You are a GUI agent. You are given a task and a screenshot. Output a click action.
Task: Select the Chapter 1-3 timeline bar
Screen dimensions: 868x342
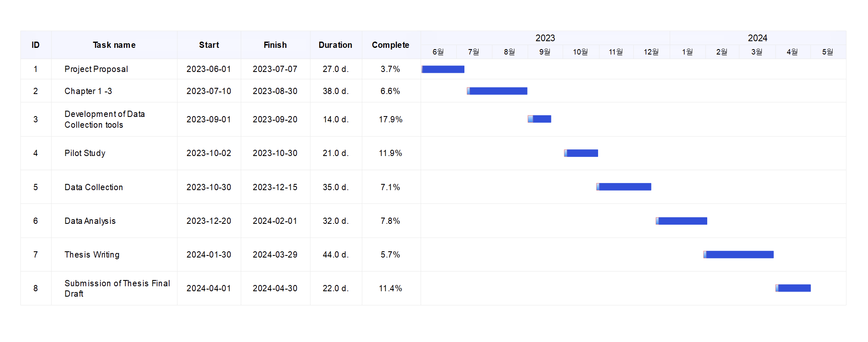click(497, 91)
